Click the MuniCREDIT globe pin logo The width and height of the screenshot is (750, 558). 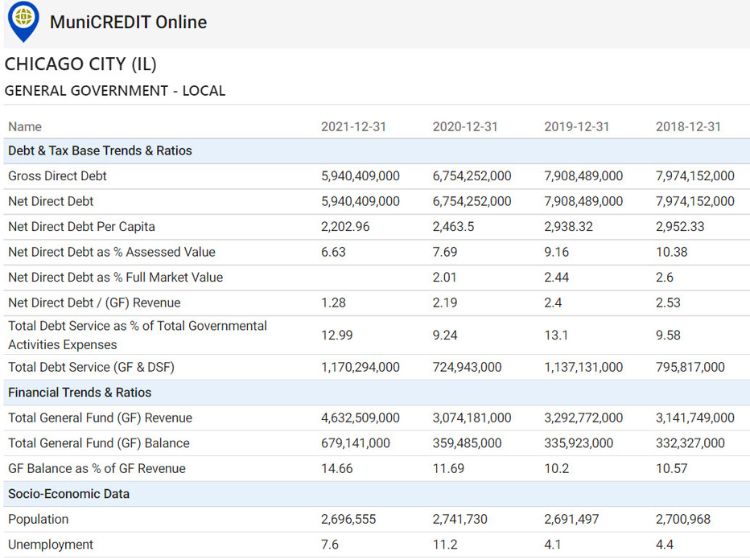24,22
